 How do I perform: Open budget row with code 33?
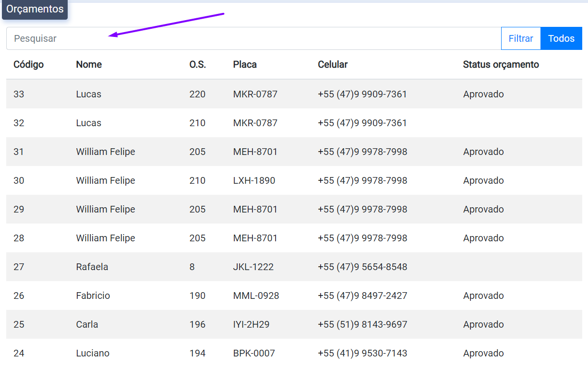click(x=19, y=94)
